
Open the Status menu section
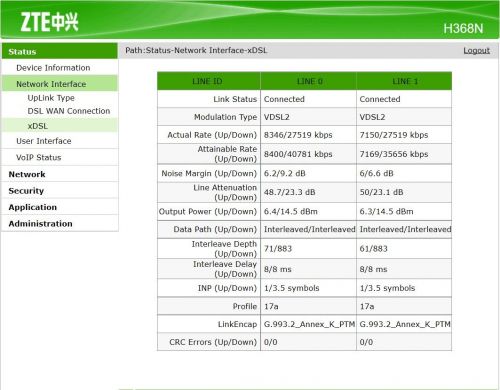(60, 51)
